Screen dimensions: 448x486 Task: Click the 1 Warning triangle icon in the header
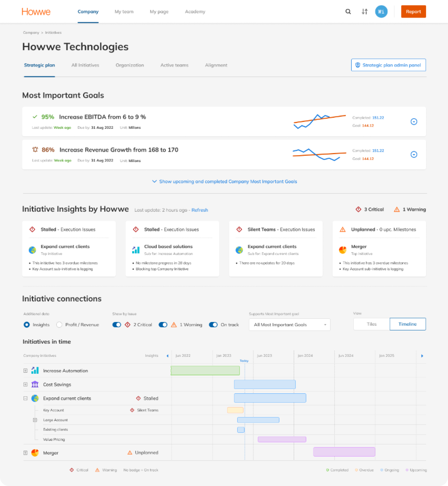[x=397, y=209]
